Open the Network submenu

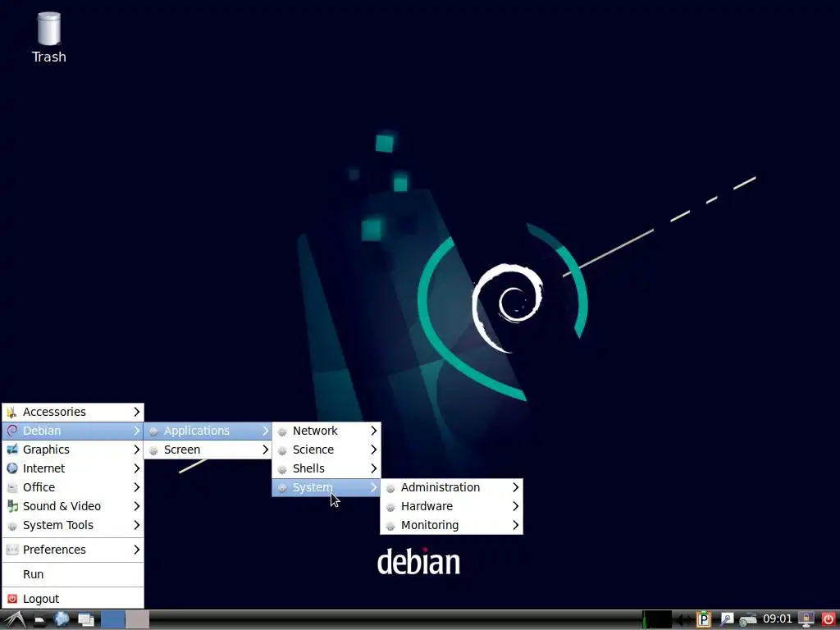326,431
